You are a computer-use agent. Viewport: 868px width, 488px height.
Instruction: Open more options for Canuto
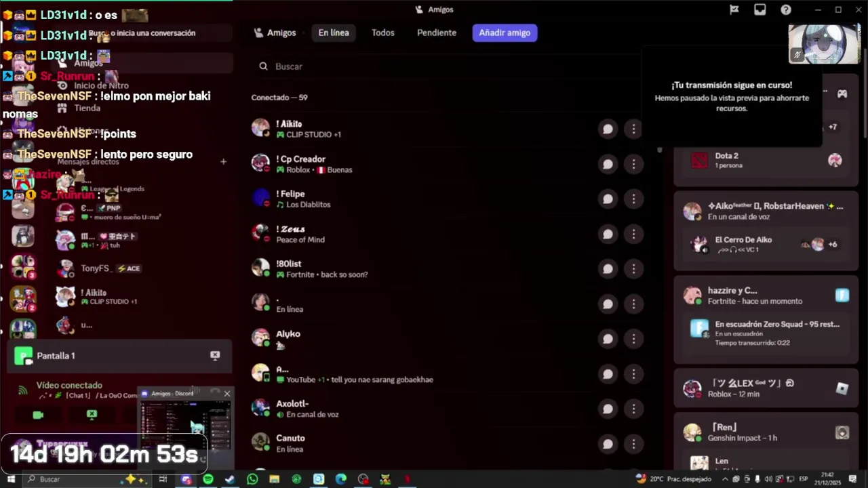tap(633, 444)
